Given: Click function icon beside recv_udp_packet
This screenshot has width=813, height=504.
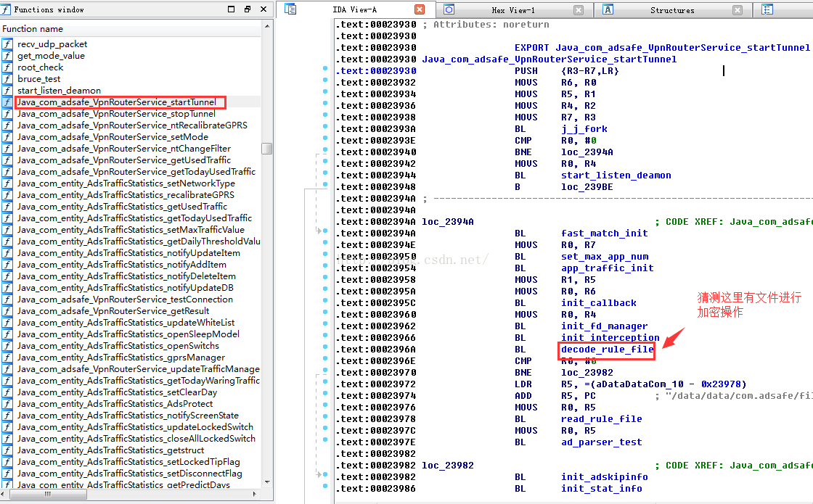Looking at the screenshot, I should 7,44.
